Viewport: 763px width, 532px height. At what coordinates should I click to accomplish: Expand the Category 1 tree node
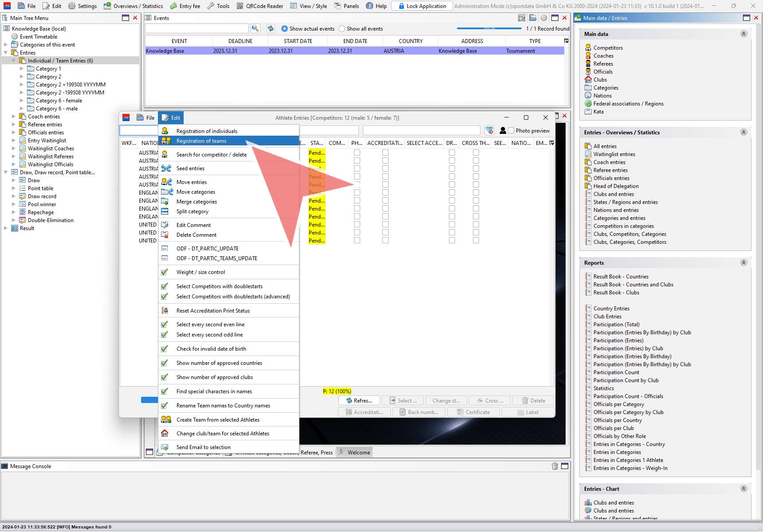coord(22,69)
